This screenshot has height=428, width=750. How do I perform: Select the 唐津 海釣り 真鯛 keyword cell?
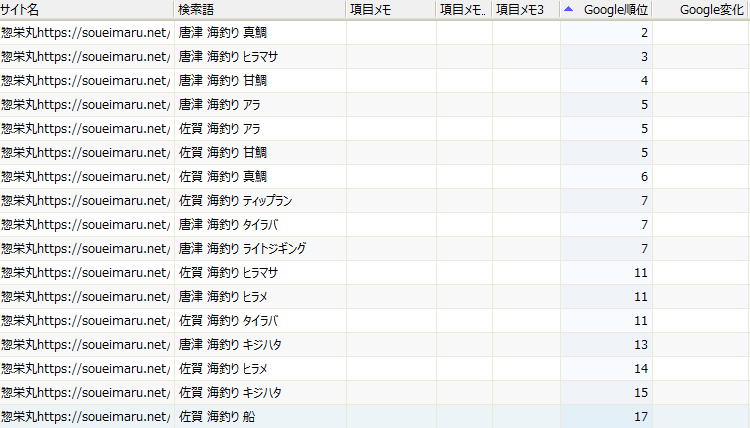[x=260, y=33]
